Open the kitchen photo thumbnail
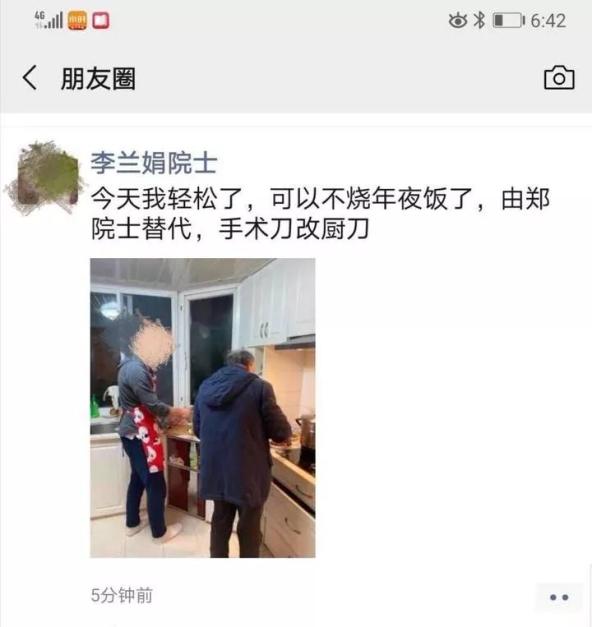The image size is (592, 627). (x=203, y=408)
